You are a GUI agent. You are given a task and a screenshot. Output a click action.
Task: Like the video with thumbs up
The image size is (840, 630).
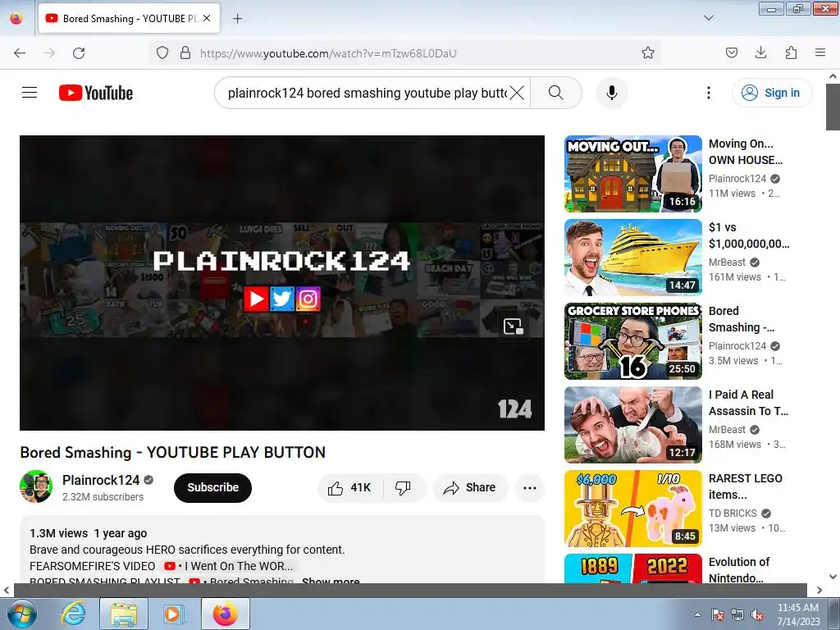click(x=351, y=487)
